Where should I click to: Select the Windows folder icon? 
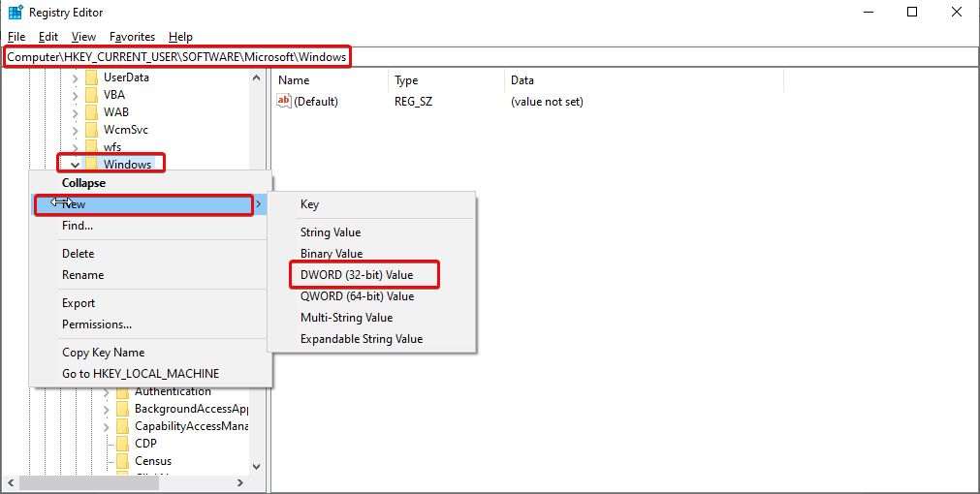click(x=92, y=165)
